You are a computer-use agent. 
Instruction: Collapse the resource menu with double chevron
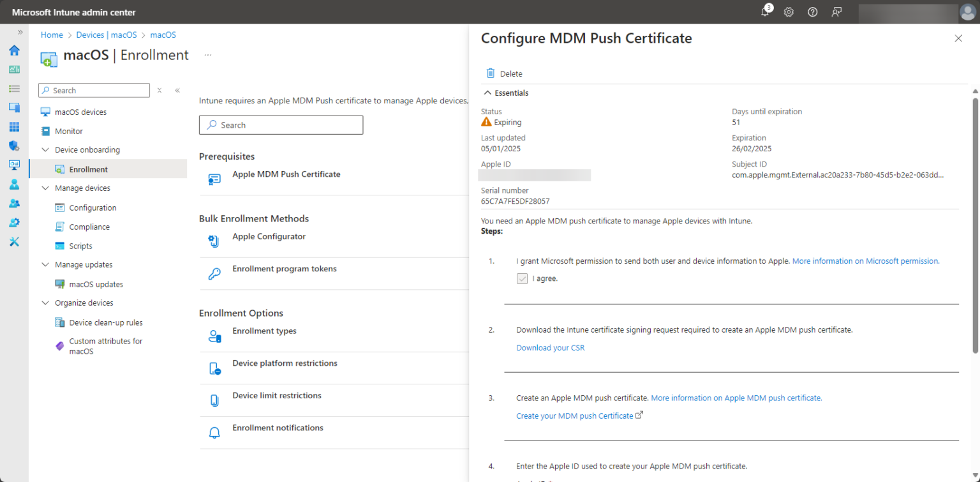177,91
